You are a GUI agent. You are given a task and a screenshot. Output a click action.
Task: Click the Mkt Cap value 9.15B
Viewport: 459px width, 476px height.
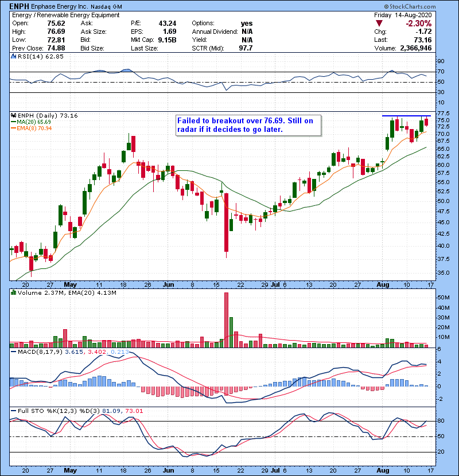click(167, 40)
